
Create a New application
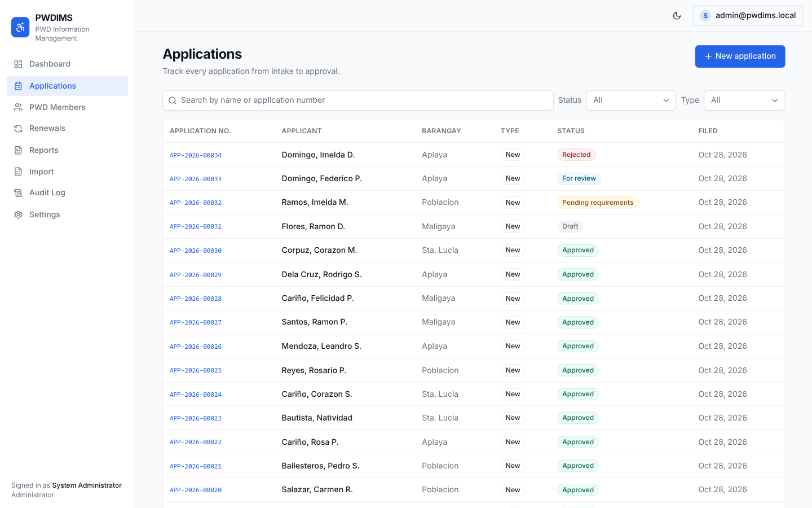coord(740,56)
